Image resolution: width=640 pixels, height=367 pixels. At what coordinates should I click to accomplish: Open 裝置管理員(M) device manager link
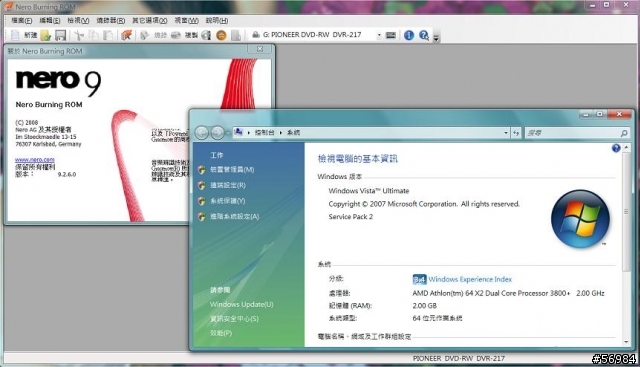(232, 169)
